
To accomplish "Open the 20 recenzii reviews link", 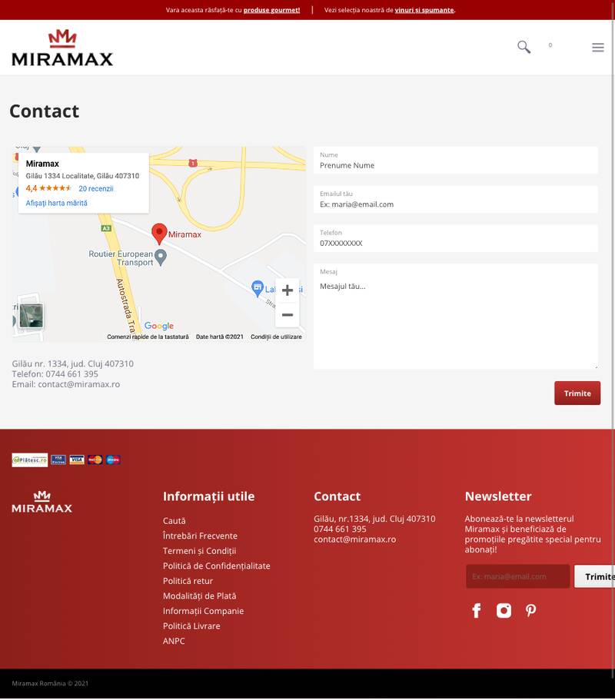I will pyautogui.click(x=96, y=188).
